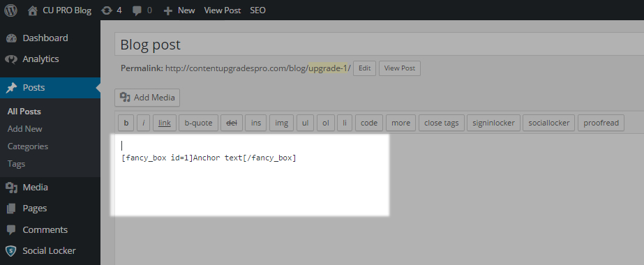Click the Media sidebar icon
The height and width of the screenshot is (265, 644).
pyautogui.click(x=11, y=188)
